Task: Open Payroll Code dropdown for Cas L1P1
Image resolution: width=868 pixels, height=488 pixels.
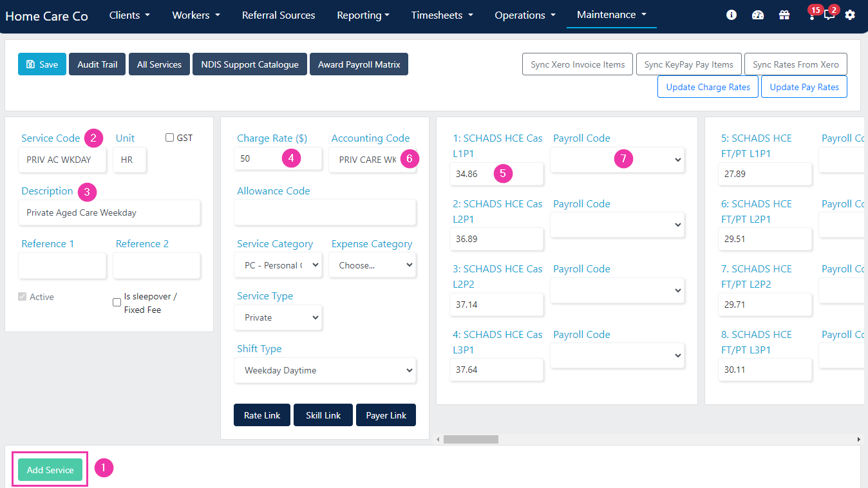Action: 618,160
